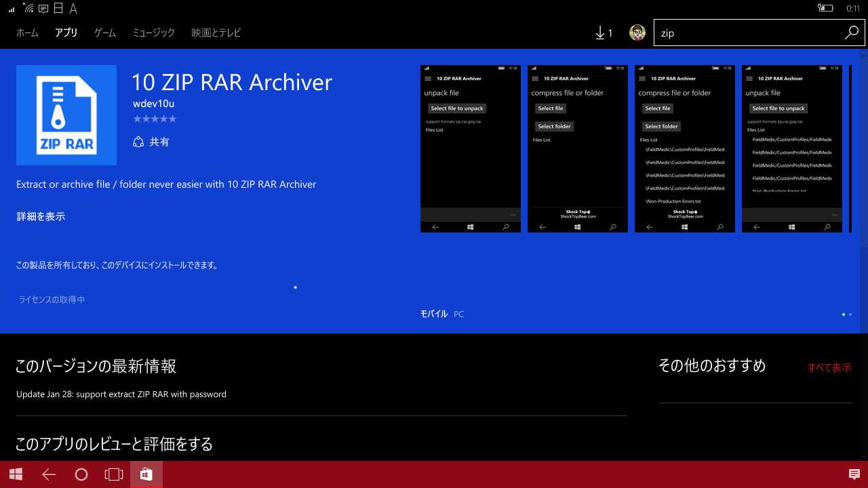Click publisher name wdev10u
This screenshot has height=488, width=868.
coord(153,104)
